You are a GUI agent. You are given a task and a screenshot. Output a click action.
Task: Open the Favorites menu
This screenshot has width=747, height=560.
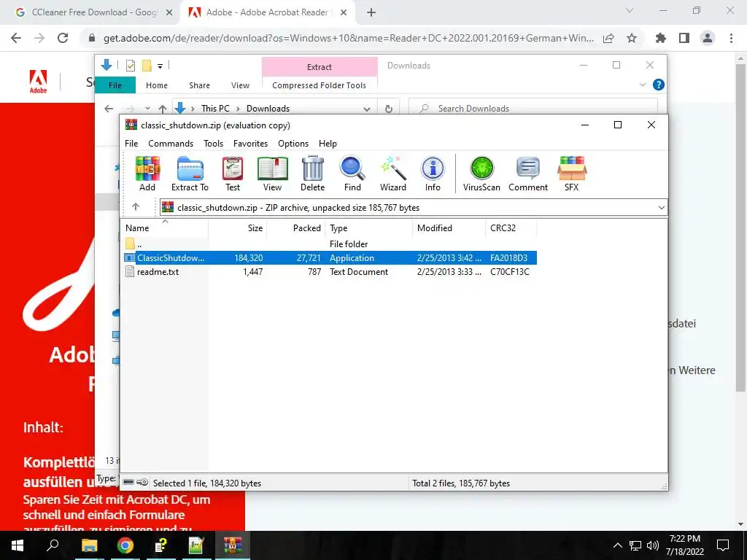point(251,144)
